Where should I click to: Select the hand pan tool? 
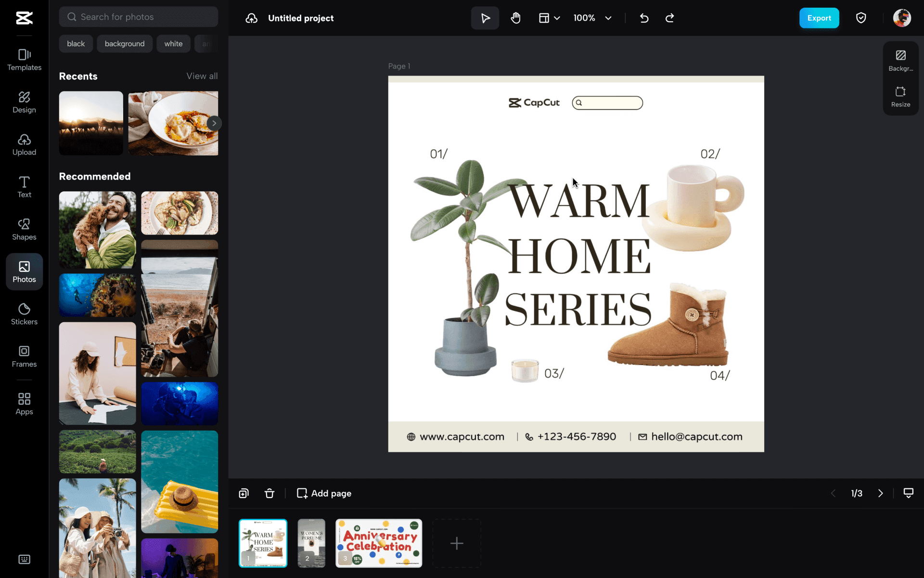pos(515,18)
